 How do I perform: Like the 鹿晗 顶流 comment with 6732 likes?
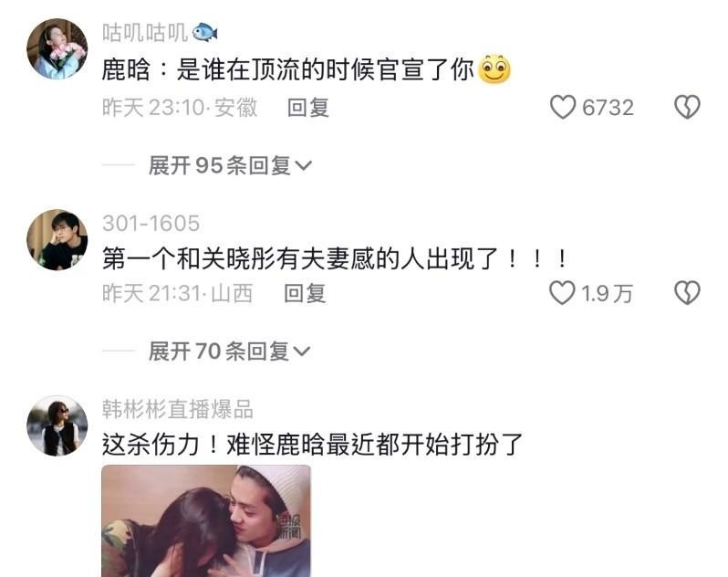coord(562,108)
